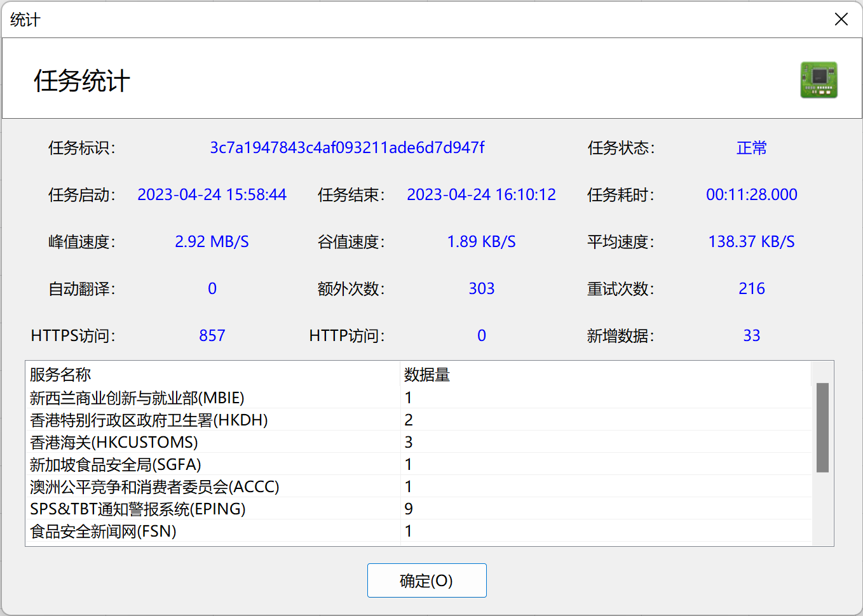The width and height of the screenshot is (863, 616).
Task: Select row 新加坡食品安全局(SGFA)
Action: 419,464
